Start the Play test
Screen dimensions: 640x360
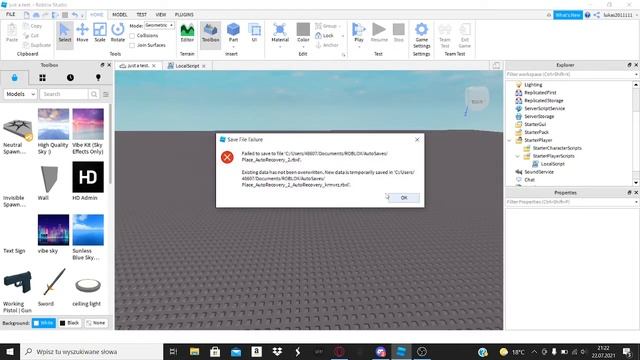(x=359, y=32)
